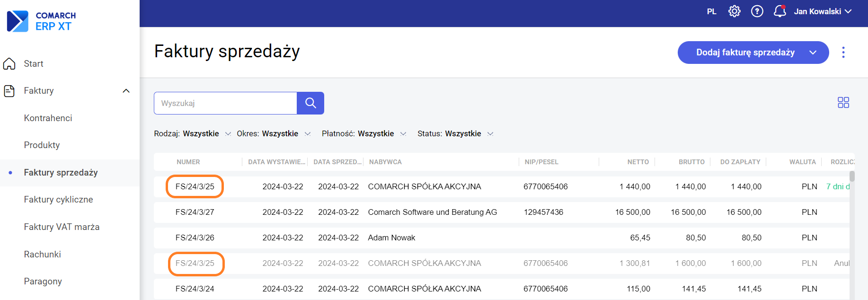Click the magnifier search button
The image size is (868, 300).
(x=310, y=103)
